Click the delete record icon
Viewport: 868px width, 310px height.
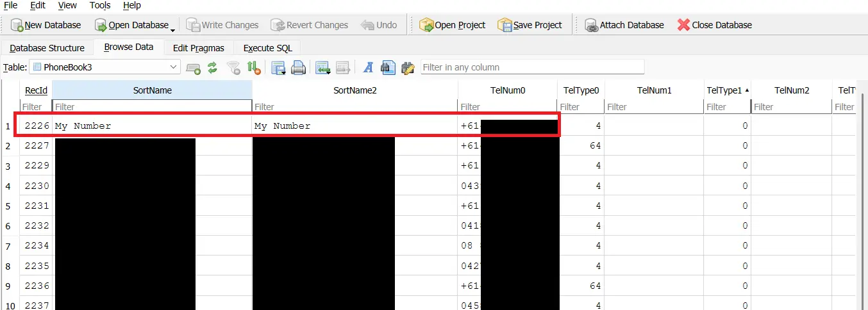coord(343,67)
